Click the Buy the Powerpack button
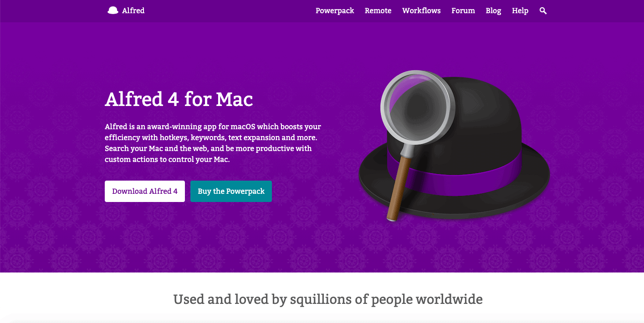Viewport: 644px width, 323px height. point(231,191)
